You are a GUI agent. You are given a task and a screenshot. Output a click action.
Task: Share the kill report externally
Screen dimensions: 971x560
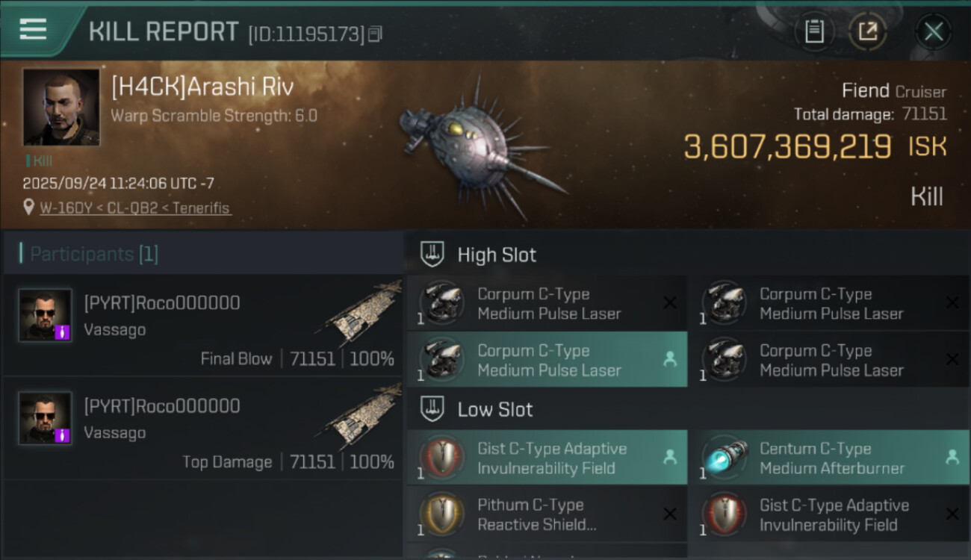click(x=867, y=31)
